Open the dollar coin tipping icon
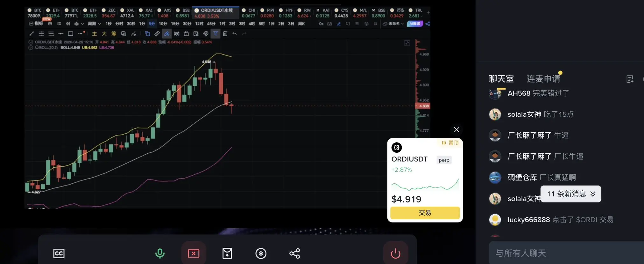The height and width of the screenshot is (264, 644). (261, 253)
